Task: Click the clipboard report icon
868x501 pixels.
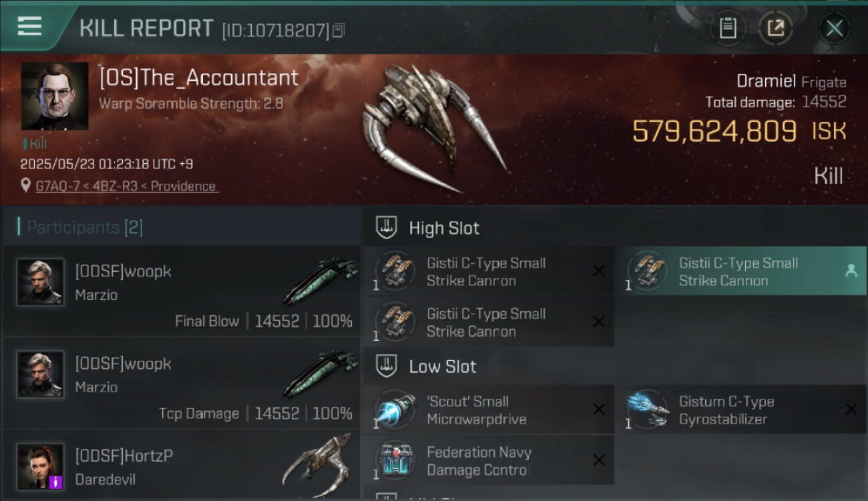Action: tap(728, 28)
